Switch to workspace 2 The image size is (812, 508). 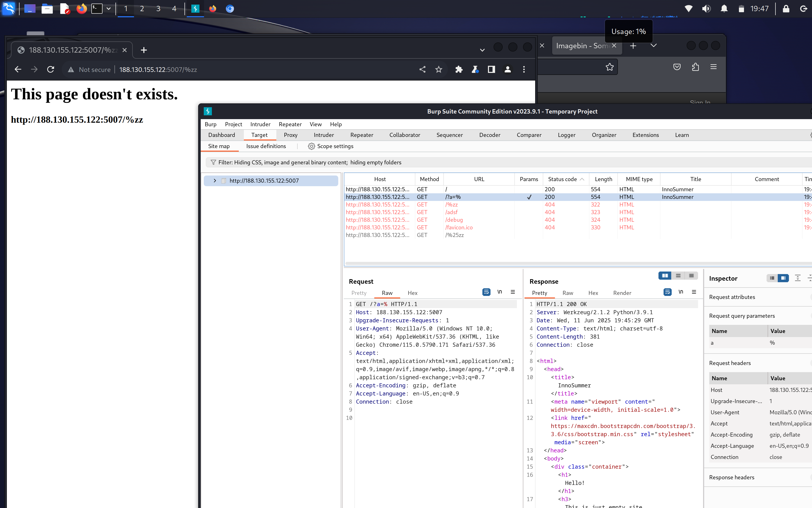[x=142, y=9]
